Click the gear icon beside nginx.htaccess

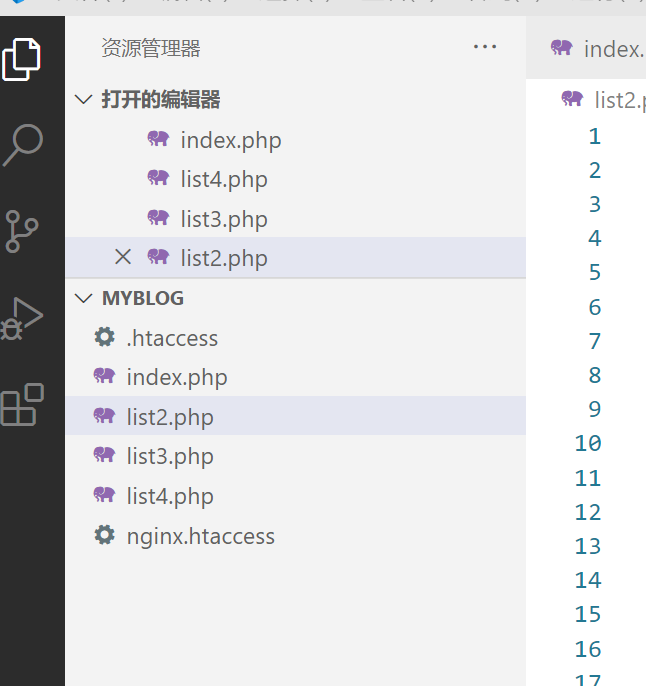(104, 536)
